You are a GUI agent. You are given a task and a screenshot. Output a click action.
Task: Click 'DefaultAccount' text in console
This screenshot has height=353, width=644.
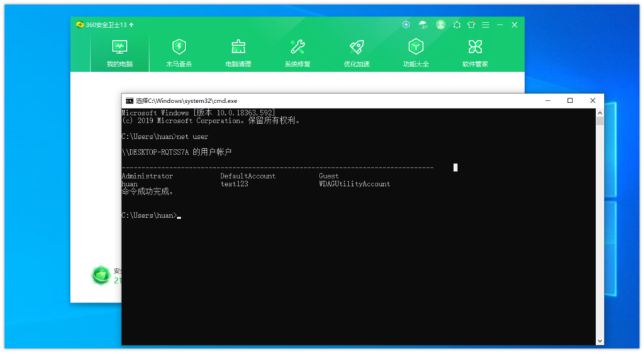248,176
